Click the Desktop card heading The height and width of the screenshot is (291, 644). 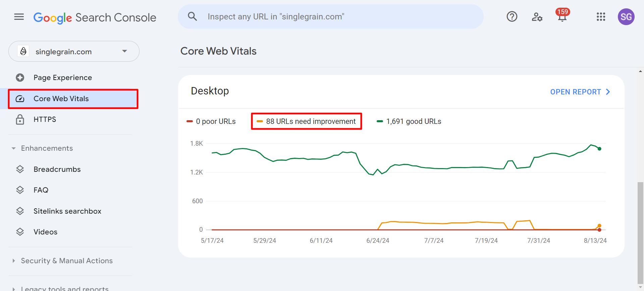pos(210,91)
